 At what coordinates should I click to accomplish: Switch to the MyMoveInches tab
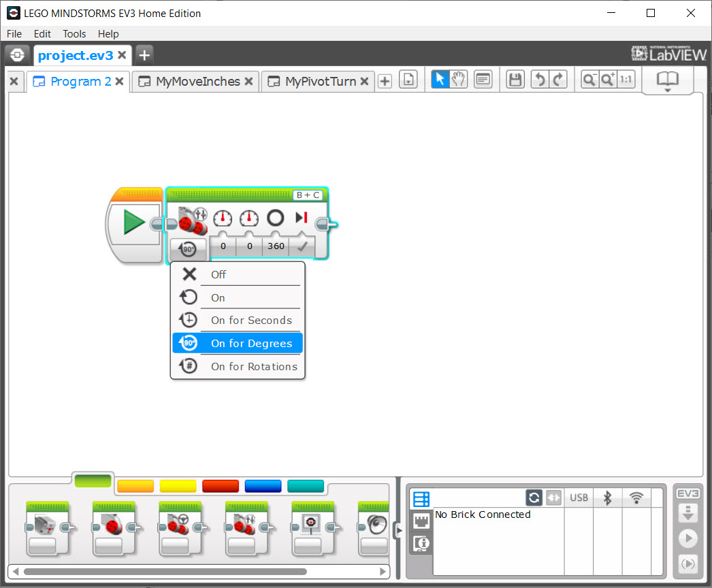(195, 80)
